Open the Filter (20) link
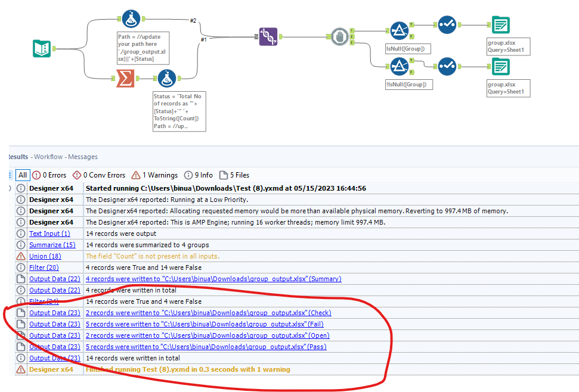This screenshot has height=392, width=579. tap(44, 267)
